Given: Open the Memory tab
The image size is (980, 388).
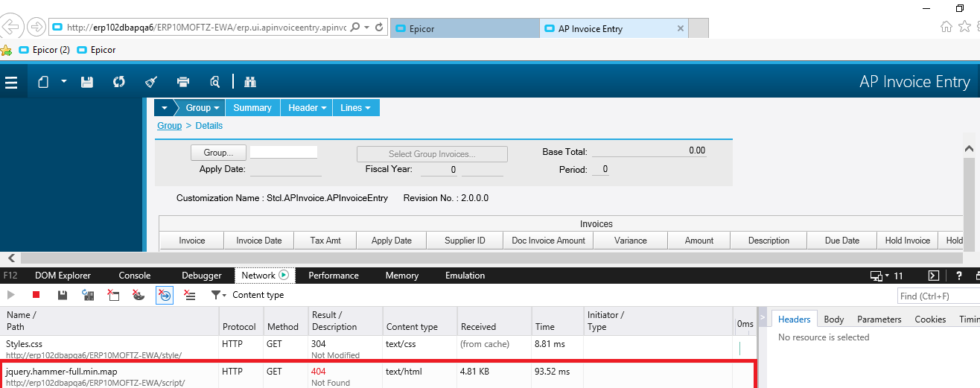Looking at the screenshot, I should point(402,276).
